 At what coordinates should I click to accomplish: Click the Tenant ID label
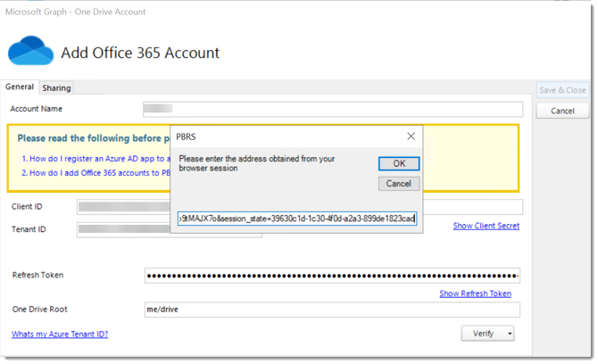pyautogui.click(x=29, y=229)
